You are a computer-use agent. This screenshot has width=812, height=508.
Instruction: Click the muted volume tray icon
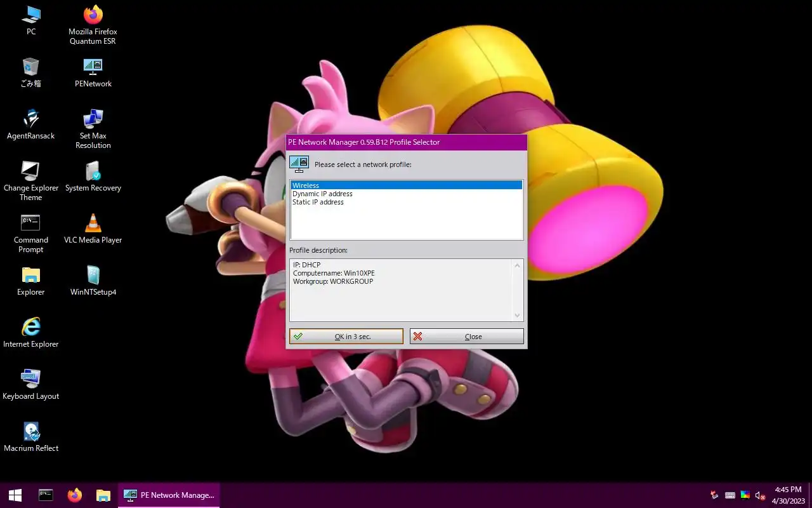click(761, 495)
